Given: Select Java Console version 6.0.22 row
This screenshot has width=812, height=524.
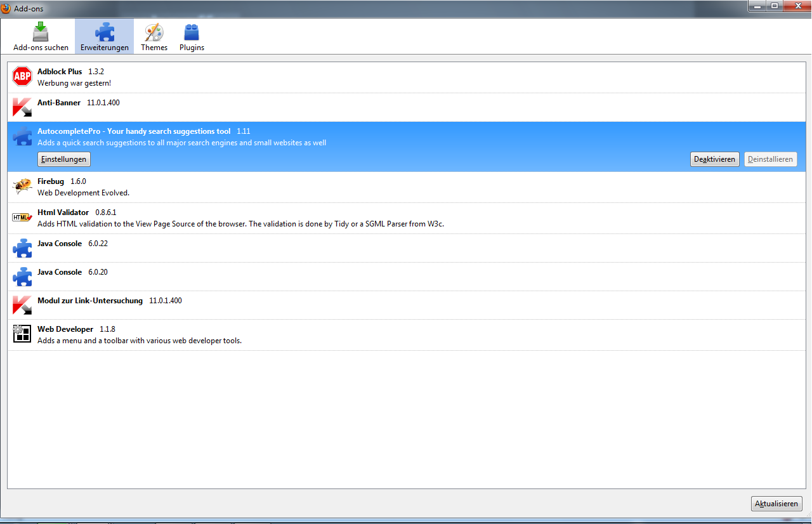Looking at the screenshot, I should coord(406,248).
